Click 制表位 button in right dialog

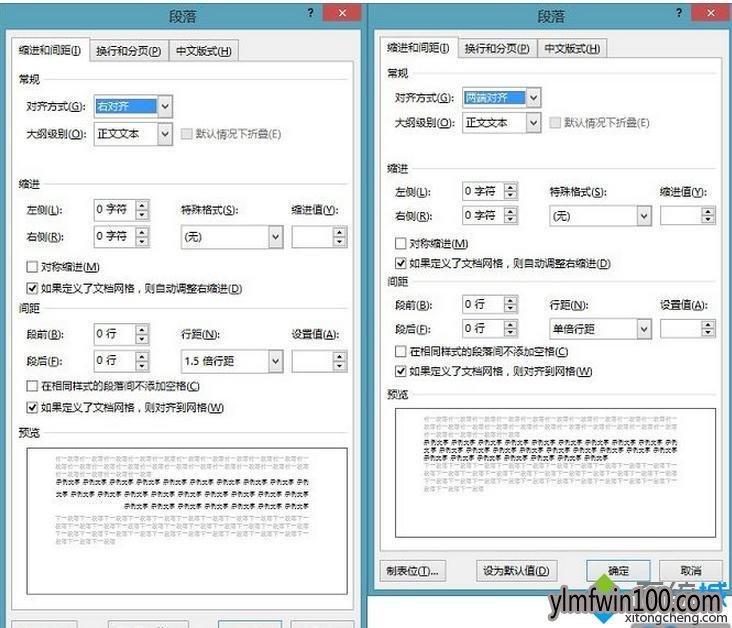tap(413, 571)
